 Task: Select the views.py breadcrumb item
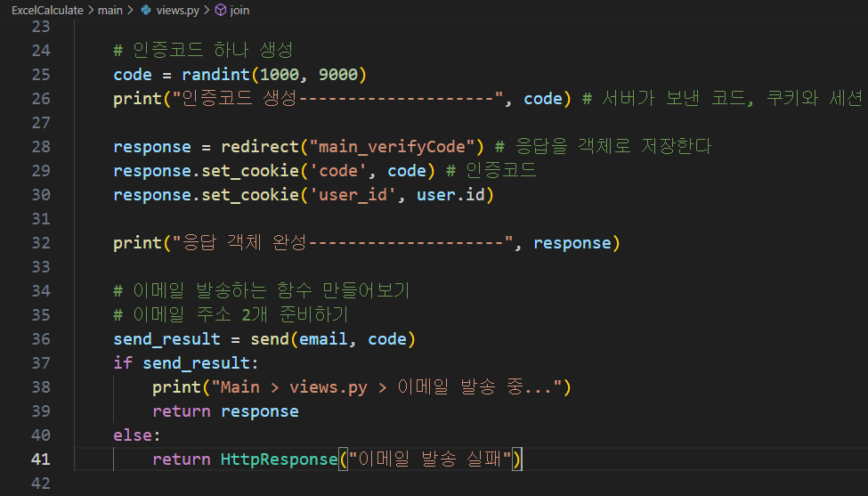(177, 10)
